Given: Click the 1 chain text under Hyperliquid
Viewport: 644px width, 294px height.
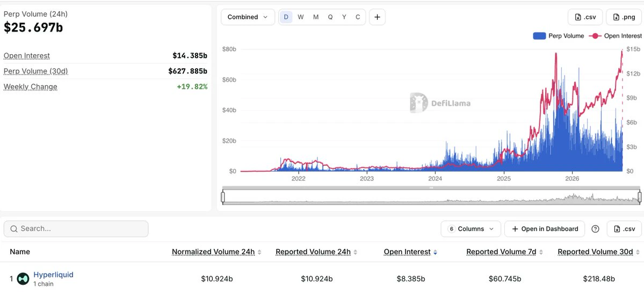Looking at the screenshot, I should 43,284.
